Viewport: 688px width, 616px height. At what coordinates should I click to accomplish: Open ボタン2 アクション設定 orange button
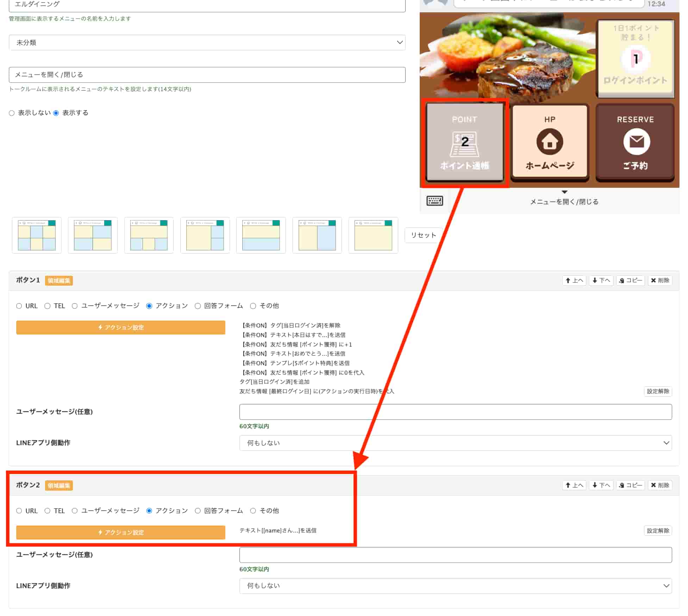tap(120, 532)
